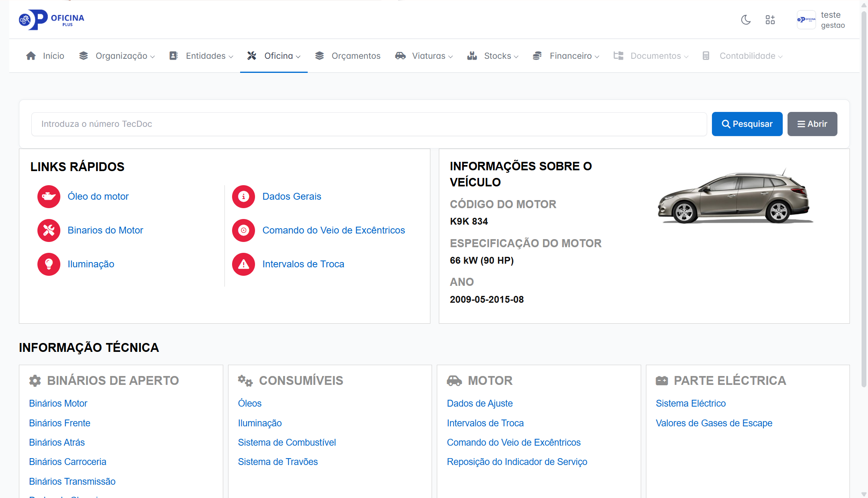Click the Início home icon
This screenshot has height=498, width=868.
(x=31, y=56)
